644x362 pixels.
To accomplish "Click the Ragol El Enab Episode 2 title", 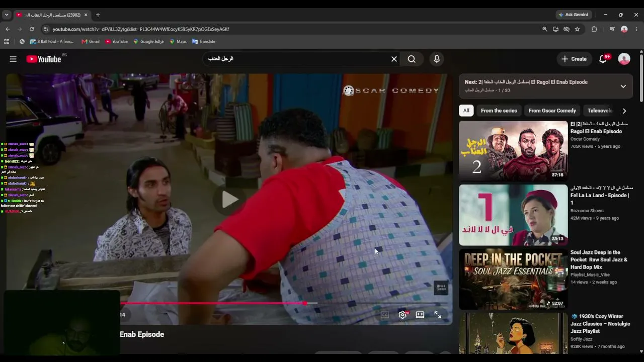I will coord(599,128).
